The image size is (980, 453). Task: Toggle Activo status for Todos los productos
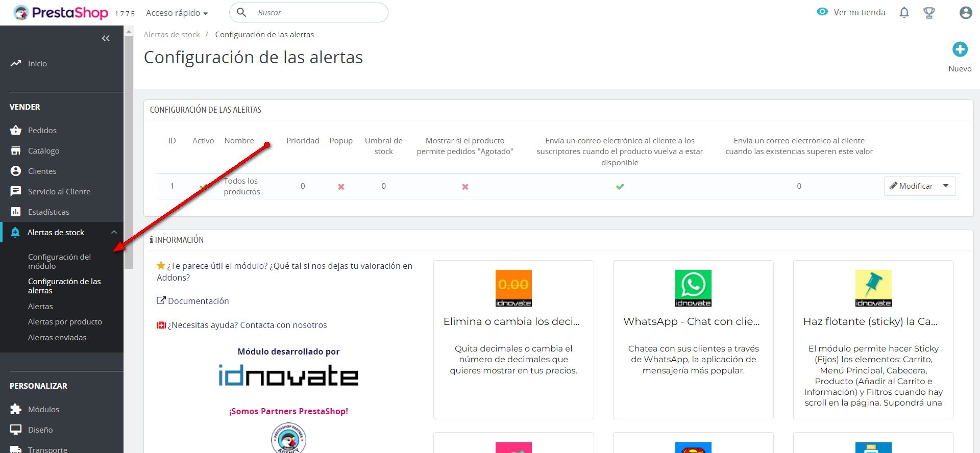point(203,186)
